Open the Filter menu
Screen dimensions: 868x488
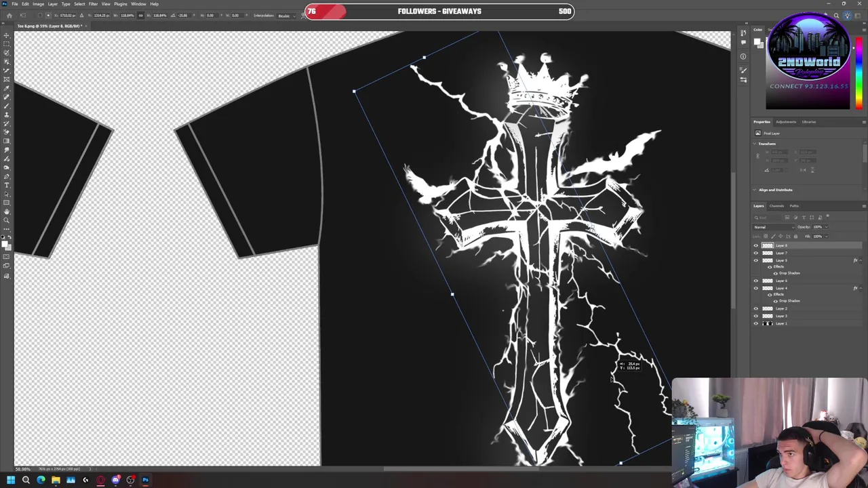point(93,4)
